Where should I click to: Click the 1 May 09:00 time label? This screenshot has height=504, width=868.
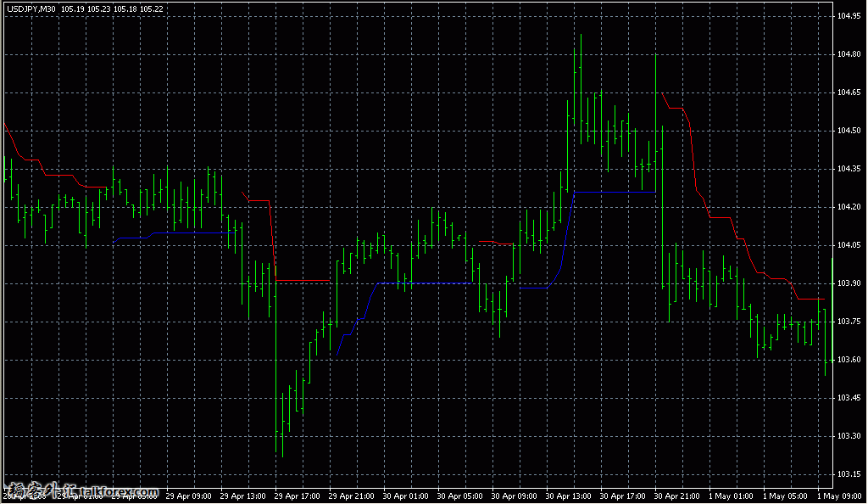[840, 496]
